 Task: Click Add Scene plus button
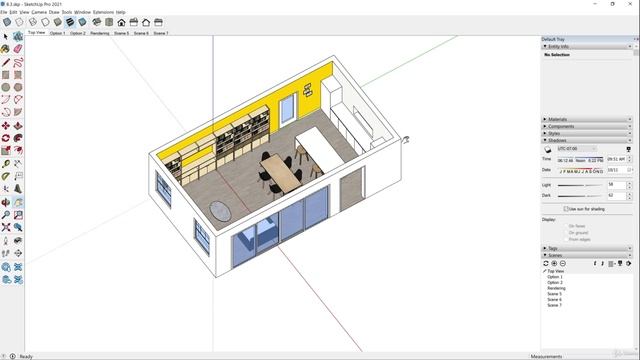(x=554, y=264)
